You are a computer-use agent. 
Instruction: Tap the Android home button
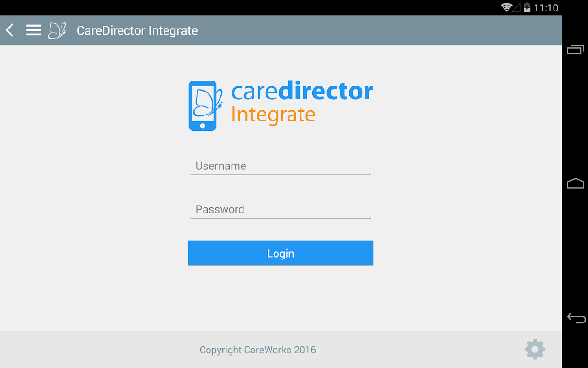(x=576, y=184)
